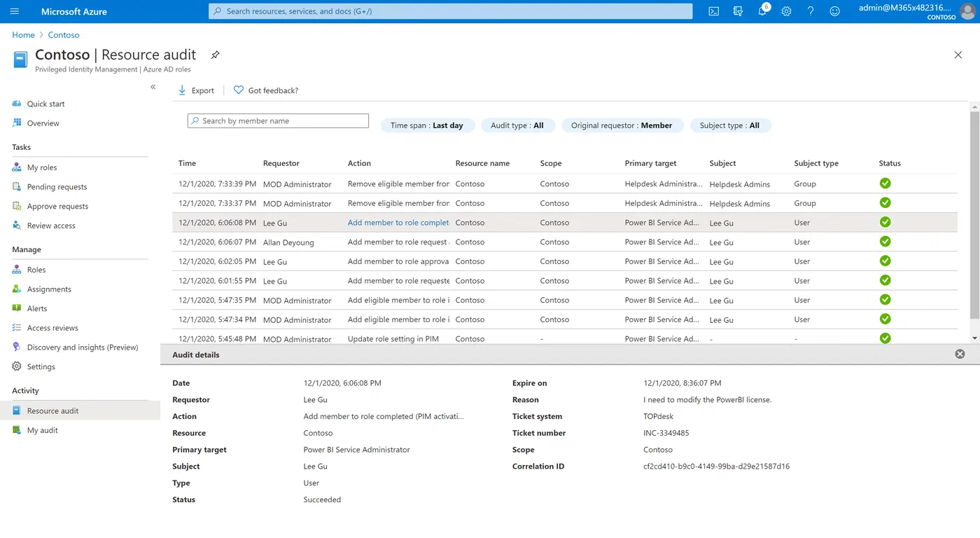980x538 pixels.
Task: Open Approve requests
Action: point(57,206)
